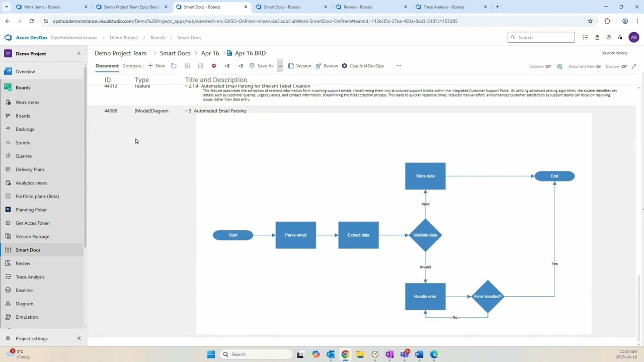This screenshot has height=362, width=644.
Task: Open Analytics views in the sidebar
Action: coord(31,183)
